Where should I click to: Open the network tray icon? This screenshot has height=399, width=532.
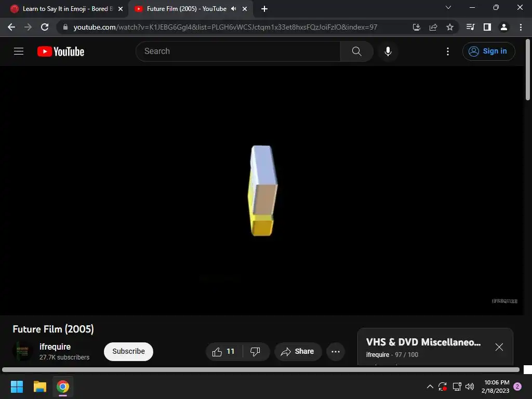(457, 387)
